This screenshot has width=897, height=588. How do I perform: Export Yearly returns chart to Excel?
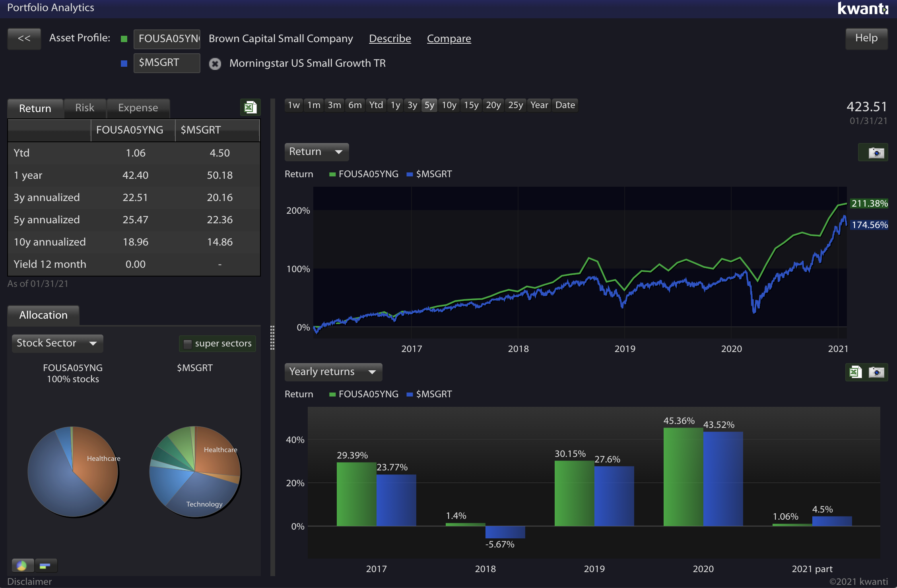[855, 372]
